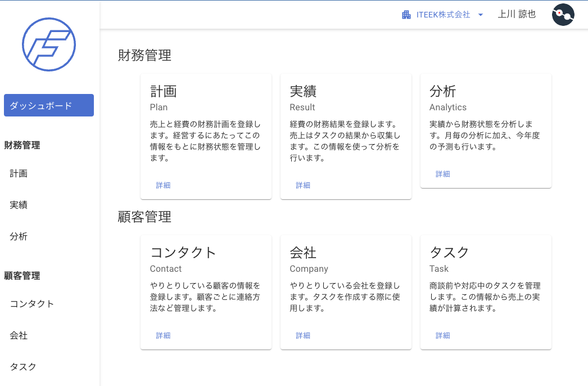This screenshot has width=588, height=386.
Task: Click description starting 経費の財務結果を登録
Action: (x=345, y=141)
